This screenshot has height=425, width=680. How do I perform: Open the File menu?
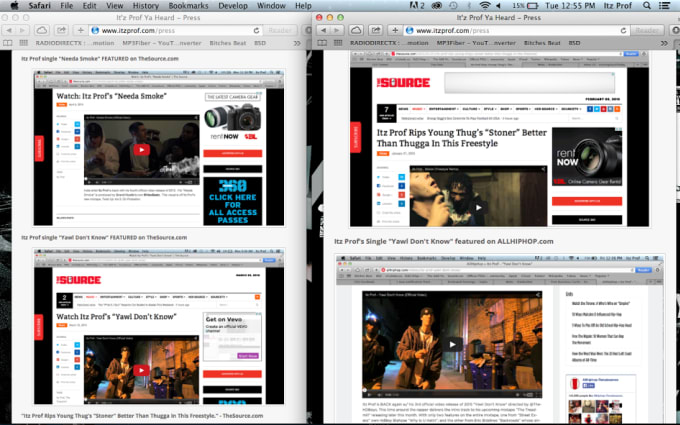click(66, 6)
